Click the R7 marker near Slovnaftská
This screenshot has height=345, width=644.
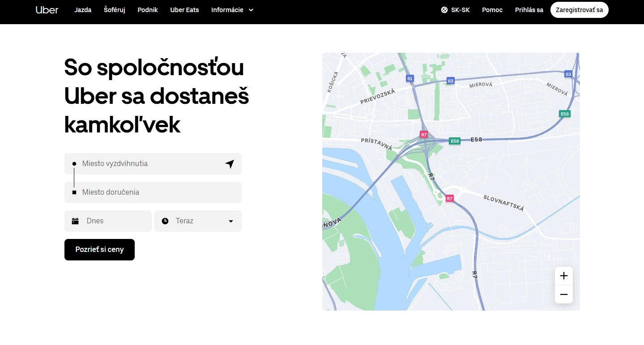pos(450,198)
